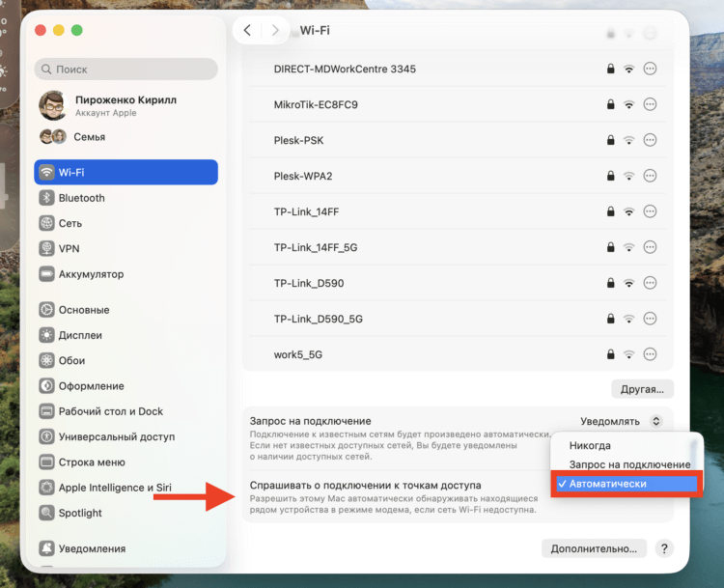The width and height of the screenshot is (724, 588).
Task: Click the lock icon for TP-Link_14FF_5G
Action: pyautogui.click(x=610, y=247)
